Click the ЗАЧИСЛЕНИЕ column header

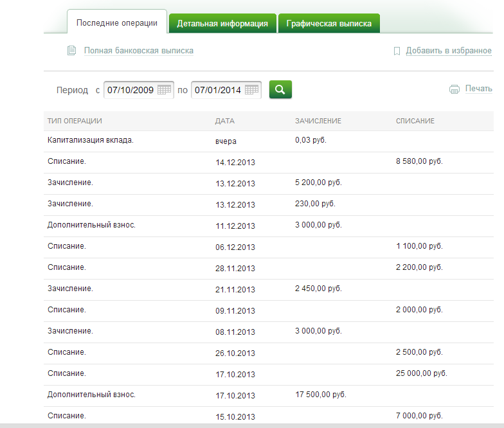pyautogui.click(x=318, y=121)
